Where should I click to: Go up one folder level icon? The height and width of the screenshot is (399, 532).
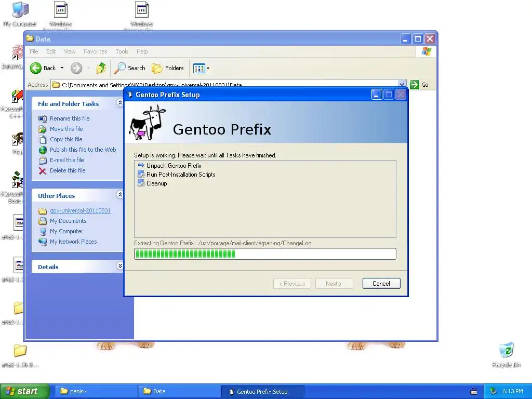101,68
